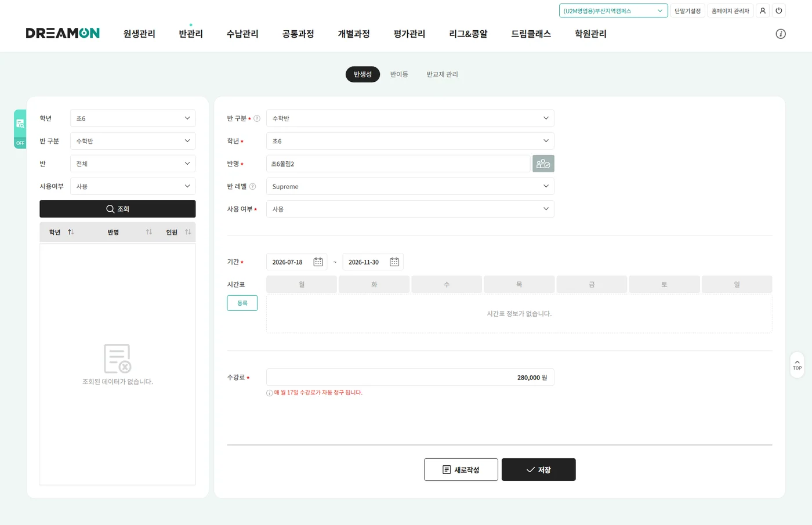Select the 금 timetable column header
Viewport: 812px width, 525px height.
point(592,284)
